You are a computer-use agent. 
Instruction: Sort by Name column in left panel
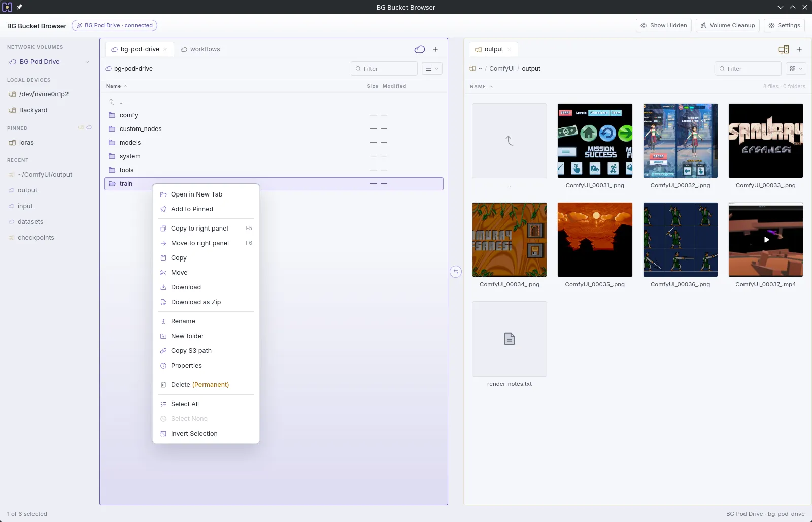(117, 86)
